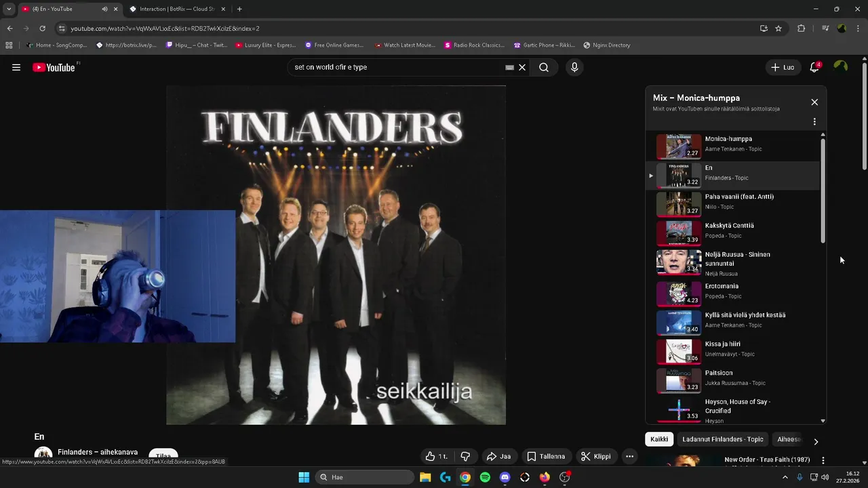
Task: Create a clip with Klippi button
Action: pyautogui.click(x=596, y=456)
